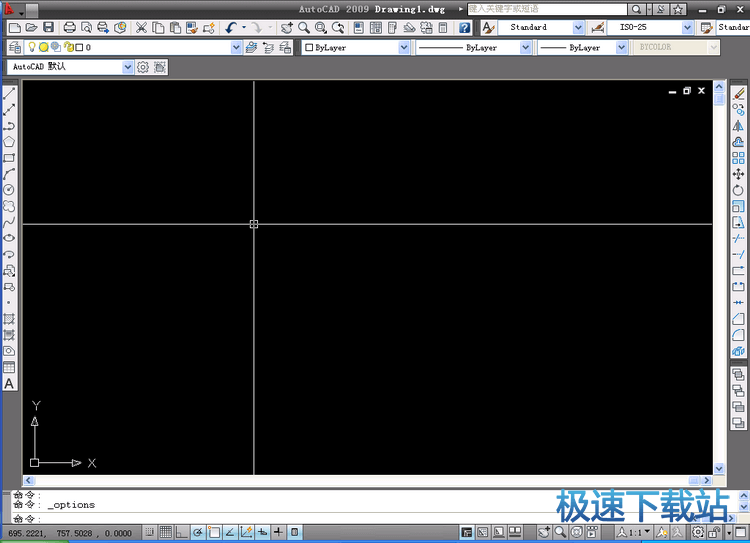Toggle Object Snap in status bar
The width and height of the screenshot is (750, 543).
pyautogui.click(x=214, y=532)
